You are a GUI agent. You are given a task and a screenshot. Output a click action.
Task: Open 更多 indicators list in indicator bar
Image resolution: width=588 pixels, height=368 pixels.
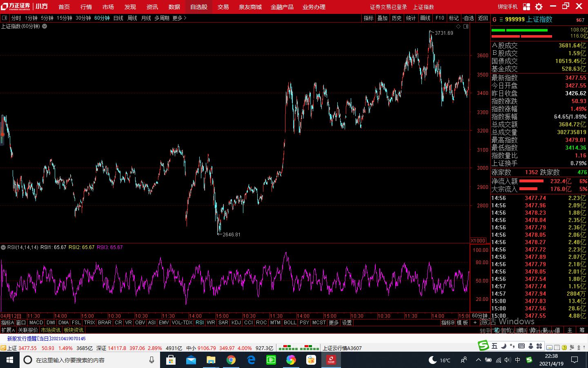click(334, 323)
